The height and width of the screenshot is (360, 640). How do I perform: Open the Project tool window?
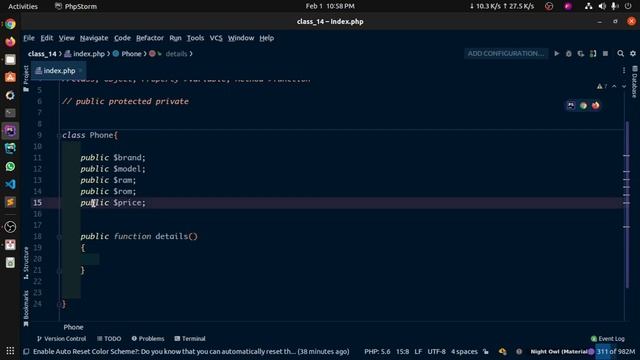[x=26, y=78]
